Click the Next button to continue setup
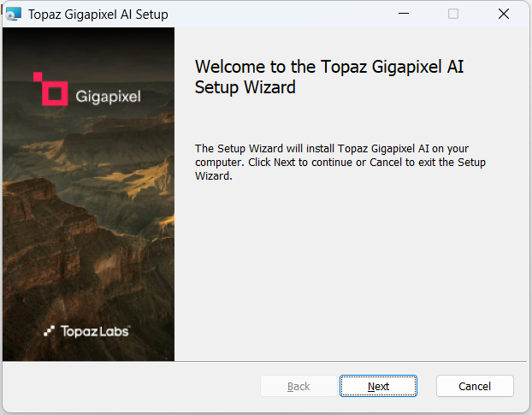 pyautogui.click(x=378, y=386)
